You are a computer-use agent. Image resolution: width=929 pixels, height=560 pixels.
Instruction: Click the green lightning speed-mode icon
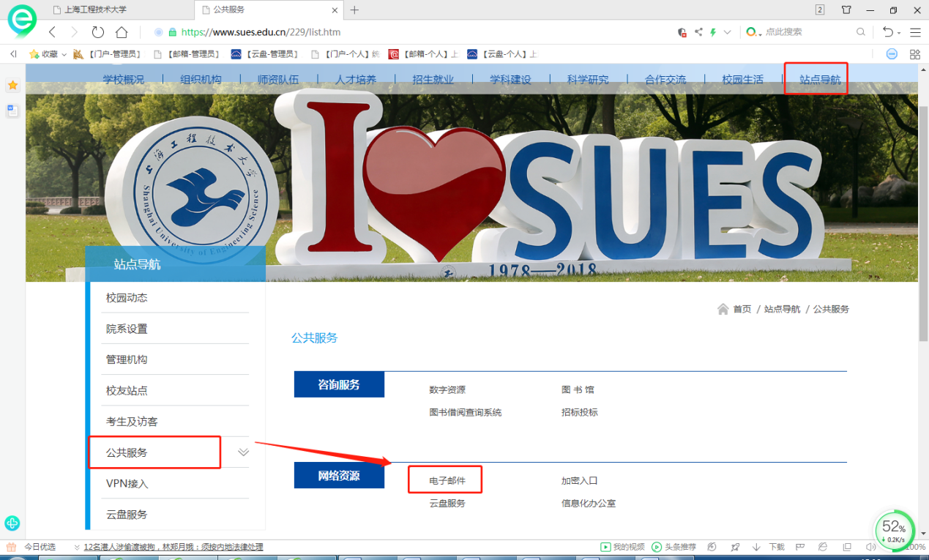click(713, 32)
